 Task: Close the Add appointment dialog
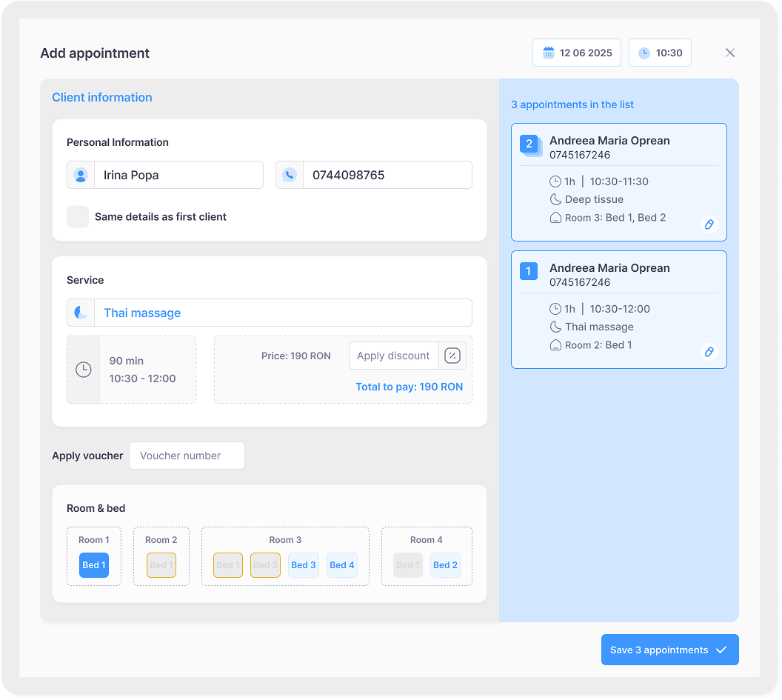pyautogui.click(x=730, y=53)
